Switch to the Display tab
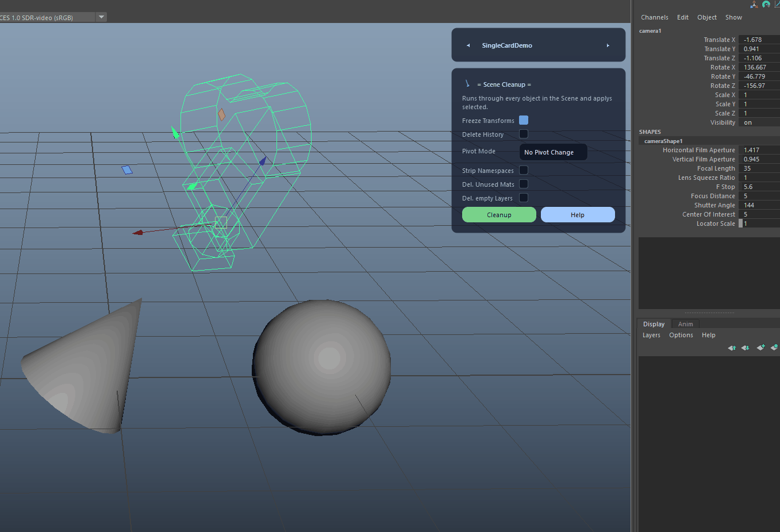The height and width of the screenshot is (532, 780). 654,324
